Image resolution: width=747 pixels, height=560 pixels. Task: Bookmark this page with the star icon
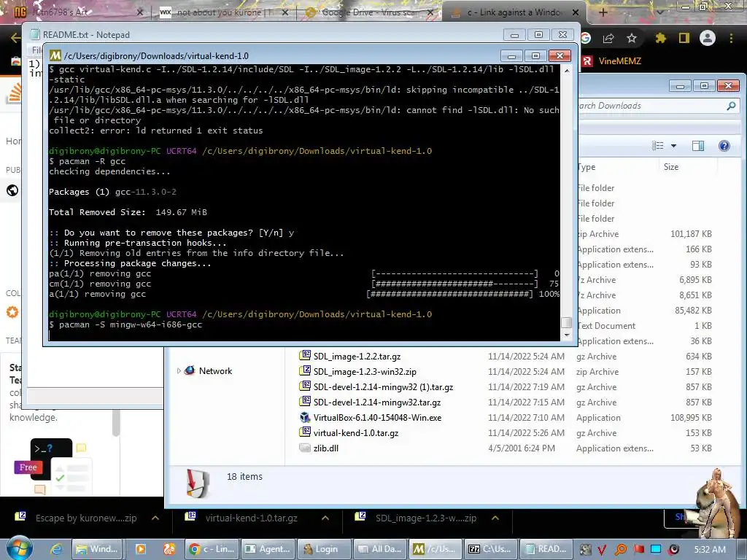pos(632,38)
